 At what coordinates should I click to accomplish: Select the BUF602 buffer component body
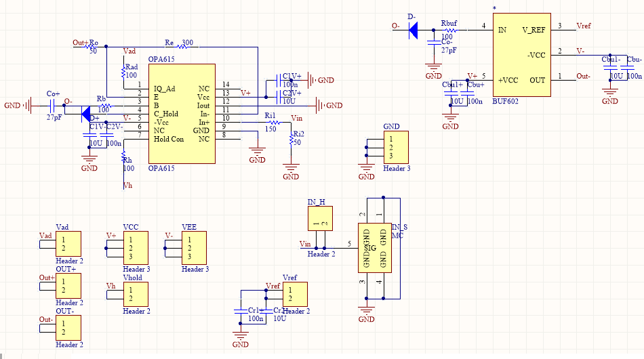coord(521,55)
